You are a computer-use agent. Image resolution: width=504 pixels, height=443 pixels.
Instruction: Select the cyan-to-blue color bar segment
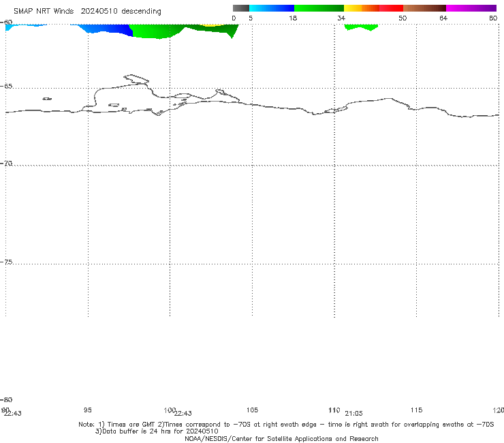pyautogui.click(x=272, y=8)
